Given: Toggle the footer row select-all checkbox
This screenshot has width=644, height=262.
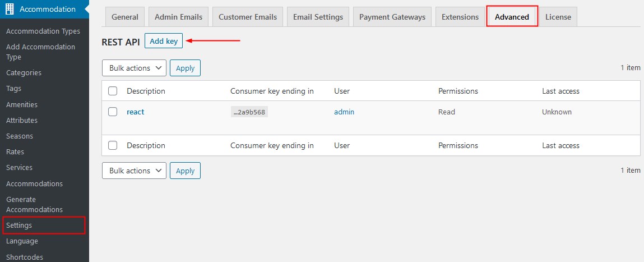Looking at the screenshot, I should click(113, 145).
